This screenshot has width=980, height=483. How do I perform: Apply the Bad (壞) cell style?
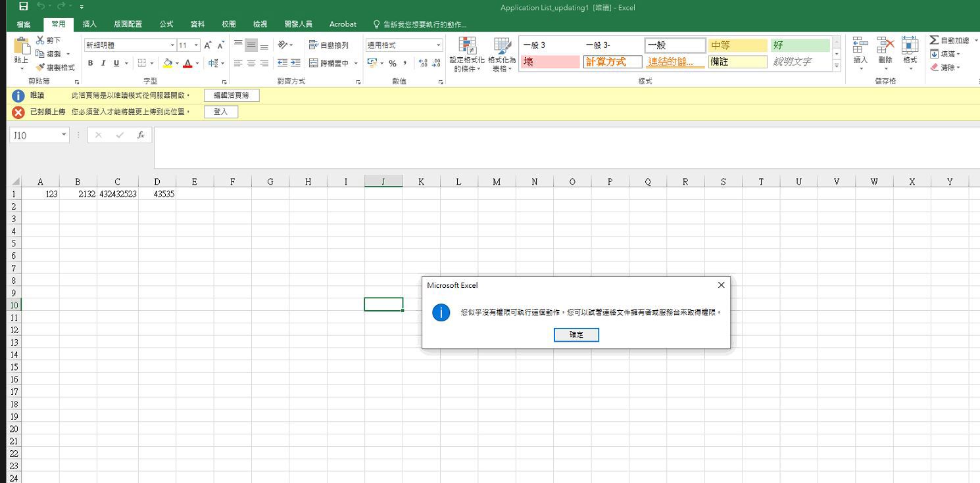pyautogui.click(x=551, y=62)
